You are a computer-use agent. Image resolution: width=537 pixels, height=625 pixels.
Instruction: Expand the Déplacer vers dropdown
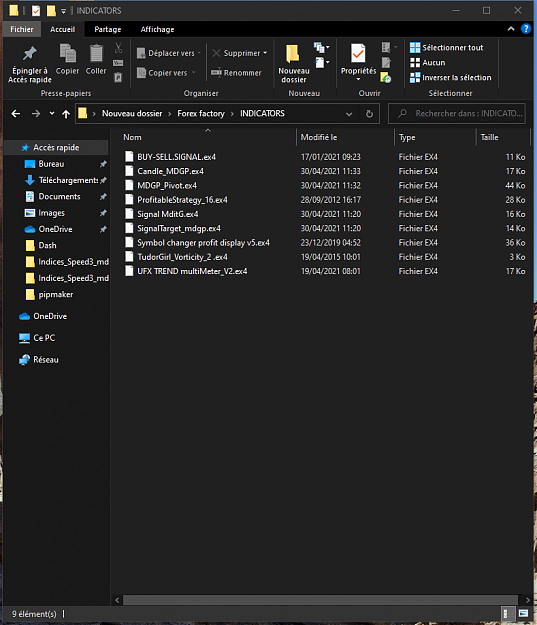(199, 53)
